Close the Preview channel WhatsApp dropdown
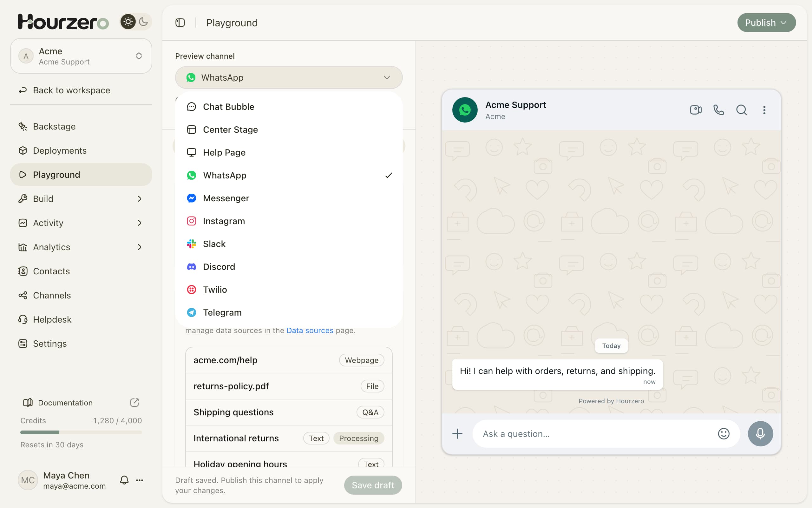The width and height of the screenshot is (812, 508). coord(289,77)
